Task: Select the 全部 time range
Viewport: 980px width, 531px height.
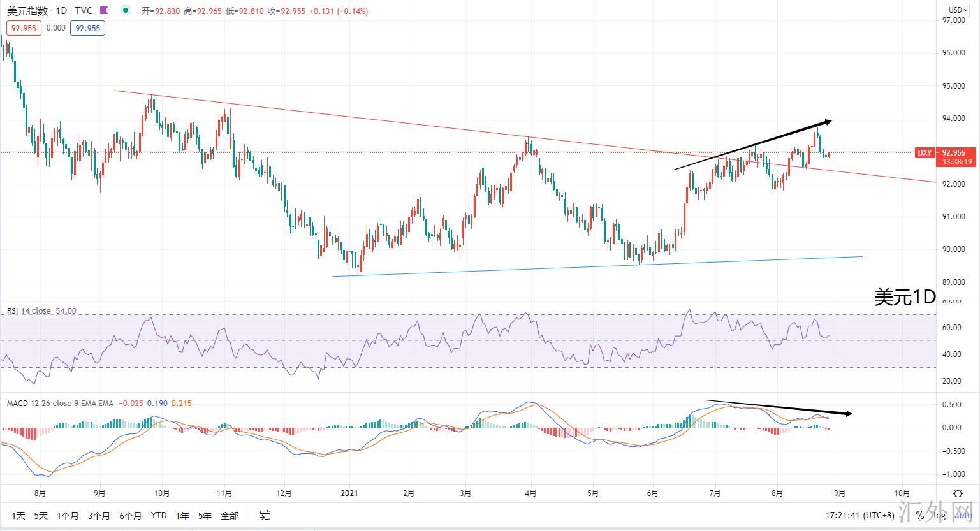Action: coord(230,515)
